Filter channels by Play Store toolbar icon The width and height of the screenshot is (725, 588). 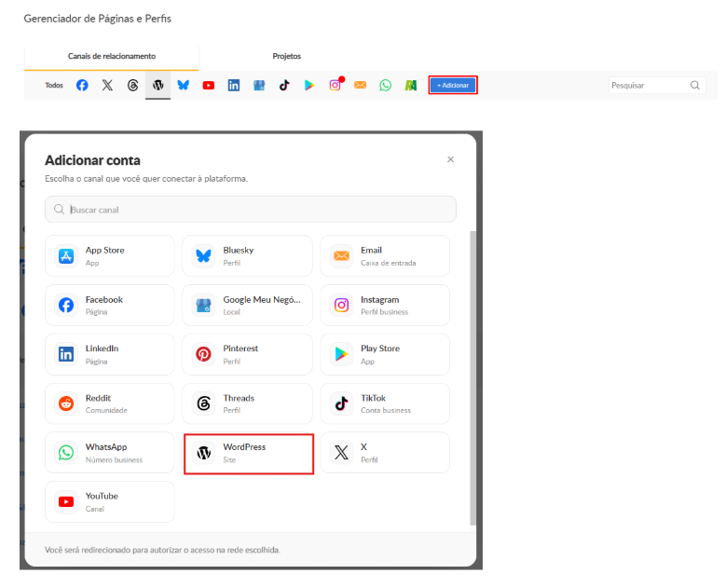309,85
